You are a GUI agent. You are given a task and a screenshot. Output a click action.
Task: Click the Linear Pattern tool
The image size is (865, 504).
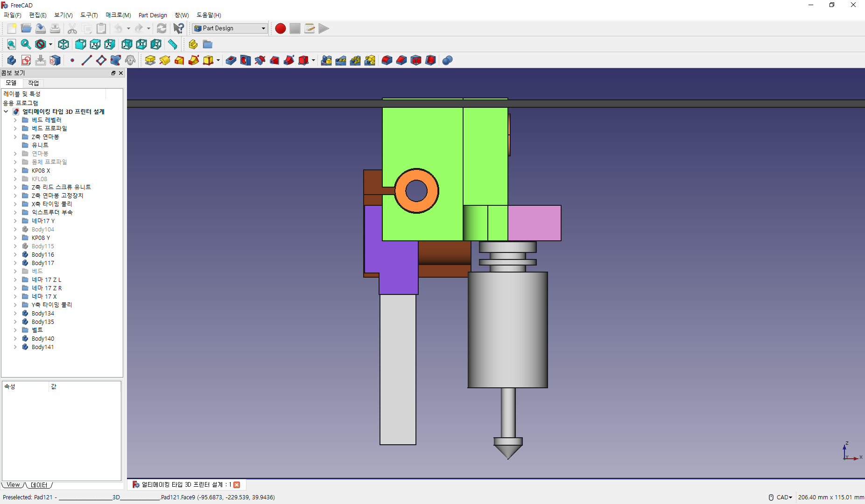pos(341,60)
